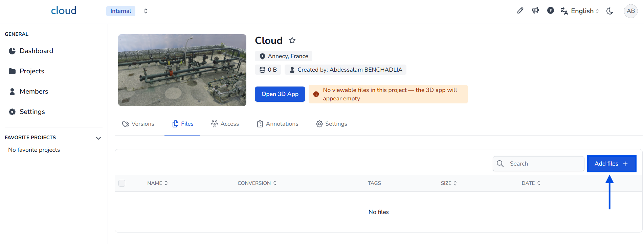Toggle dark mode moon icon
The height and width of the screenshot is (244, 644).
click(x=610, y=11)
